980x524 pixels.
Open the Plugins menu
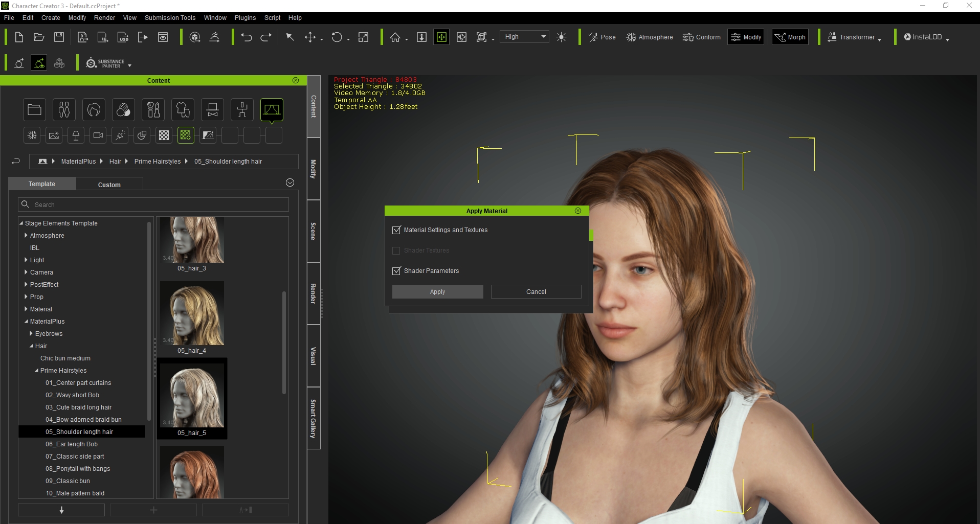pos(245,17)
